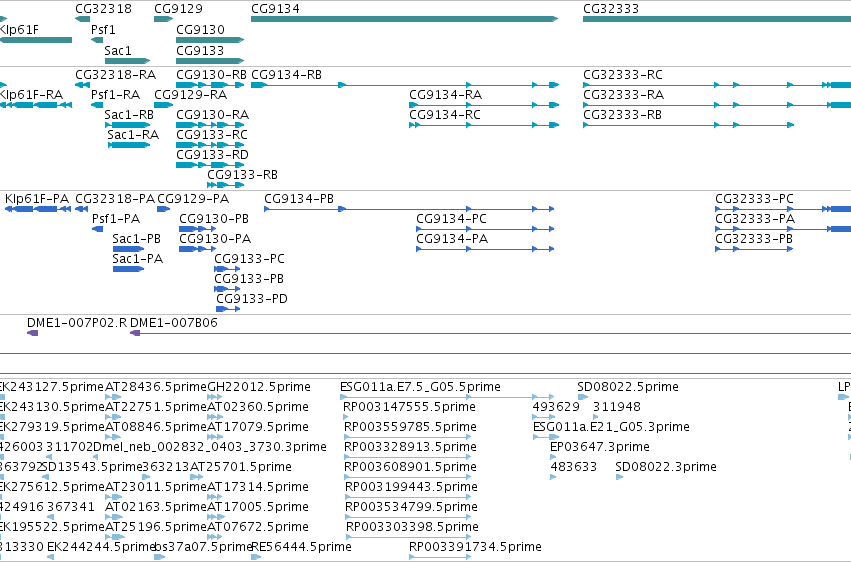Select the RP003559785.5prime EST label

pos(410,427)
